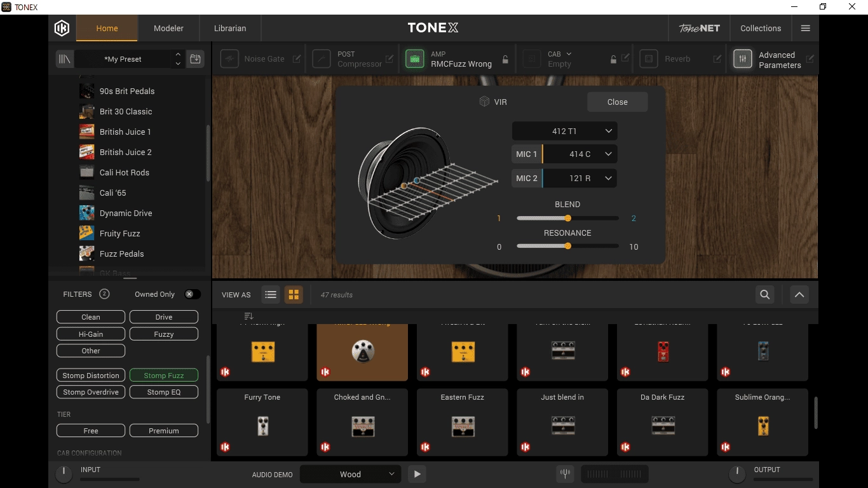Image resolution: width=868 pixels, height=488 pixels.
Task: Click the IK Multimedia logo icon
Action: (62, 28)
